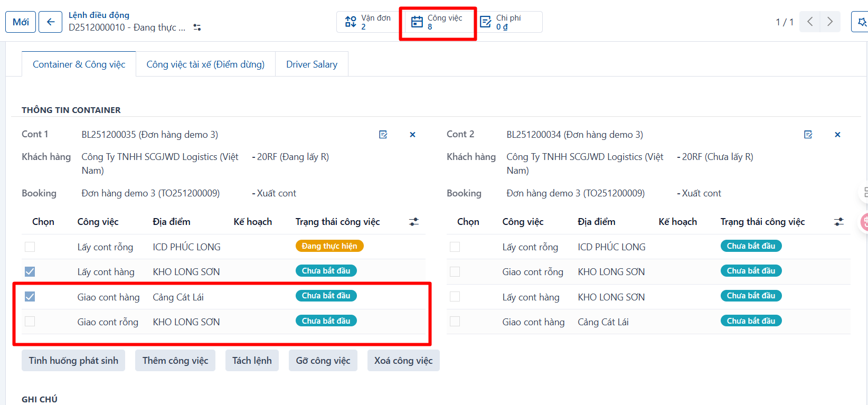
Task: Open the Vận đơn smart button
Action: [368, 22]
